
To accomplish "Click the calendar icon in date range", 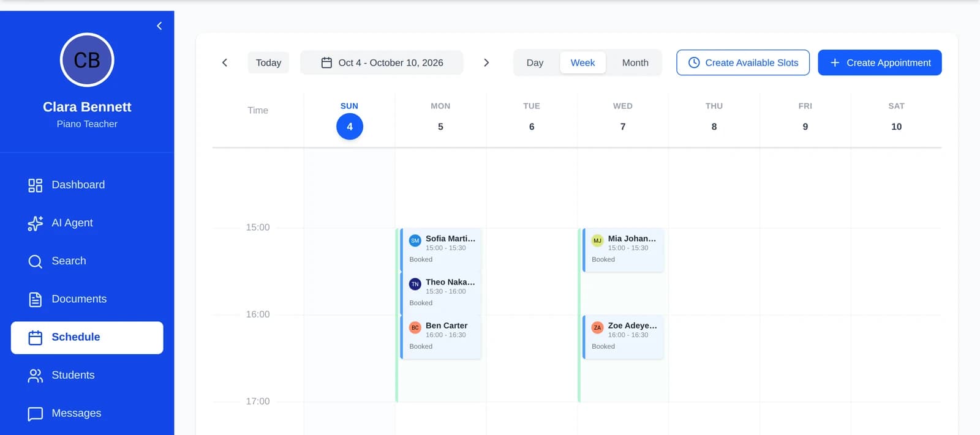I will (326, 62).
